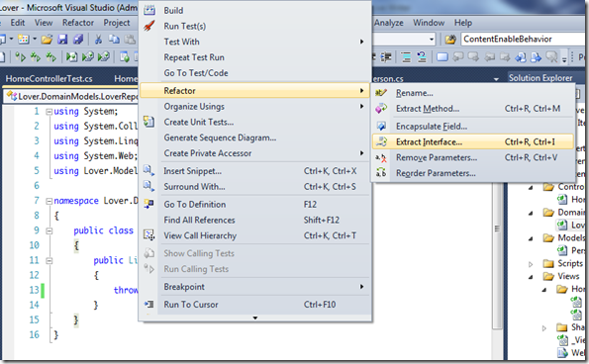
Task: Click the Open File folder icon
Action: click(x=47, y=39)
